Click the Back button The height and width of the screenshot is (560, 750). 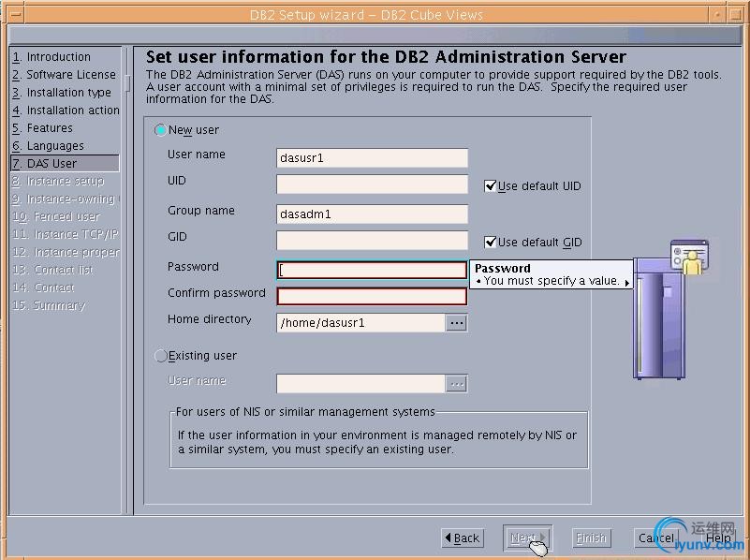click(463, 538)
